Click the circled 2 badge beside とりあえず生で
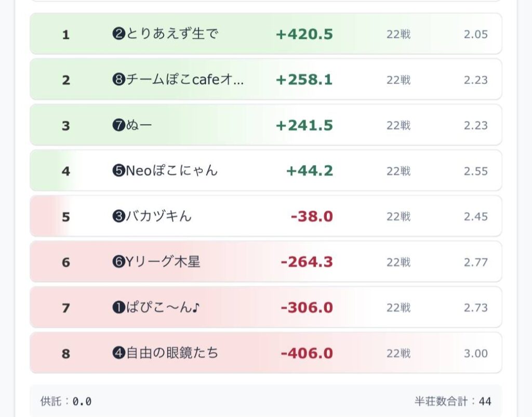Viewport: 532px width, 417px height. pyautogui.click(x=119, y=34)
